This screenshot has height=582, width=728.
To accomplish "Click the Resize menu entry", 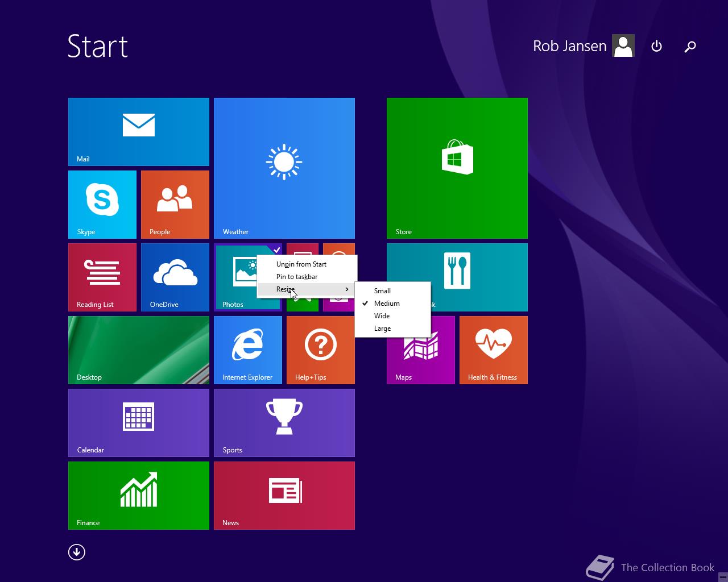I will click(307, 289).
